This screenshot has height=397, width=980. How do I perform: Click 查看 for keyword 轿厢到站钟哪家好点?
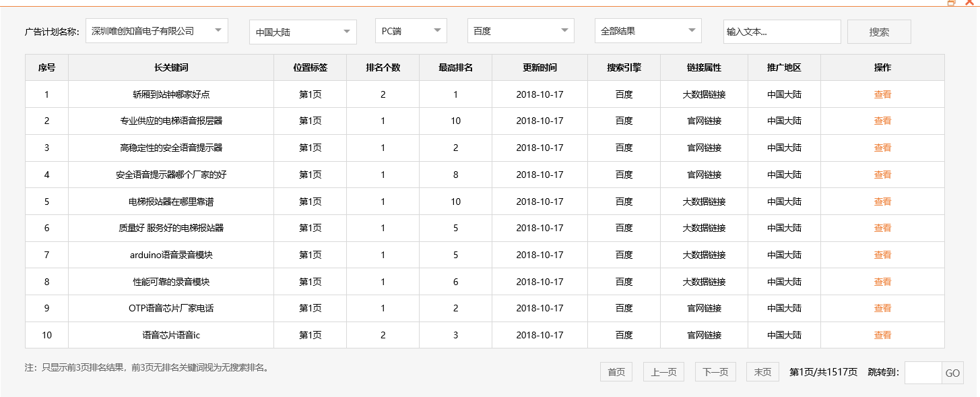pyautogui.click(x=882, y=94)
